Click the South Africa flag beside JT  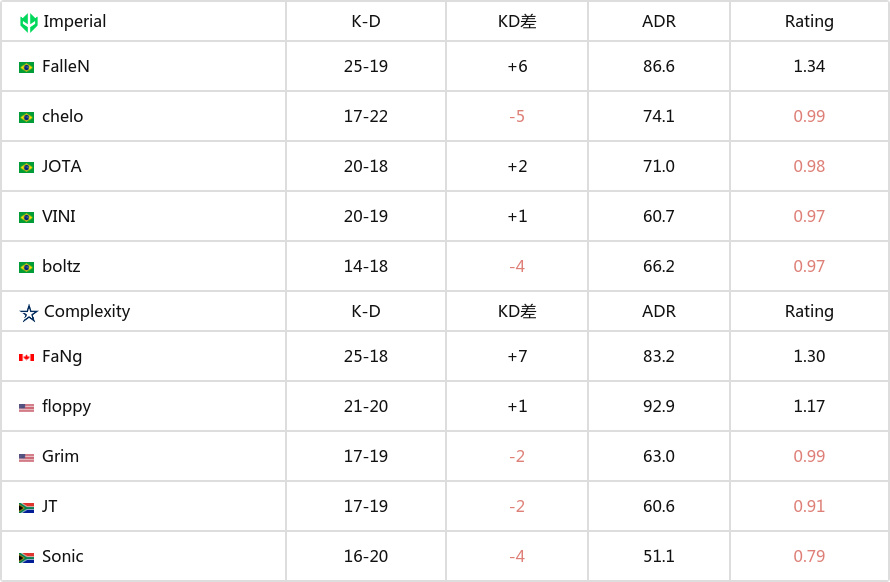(x=26, y=508)
